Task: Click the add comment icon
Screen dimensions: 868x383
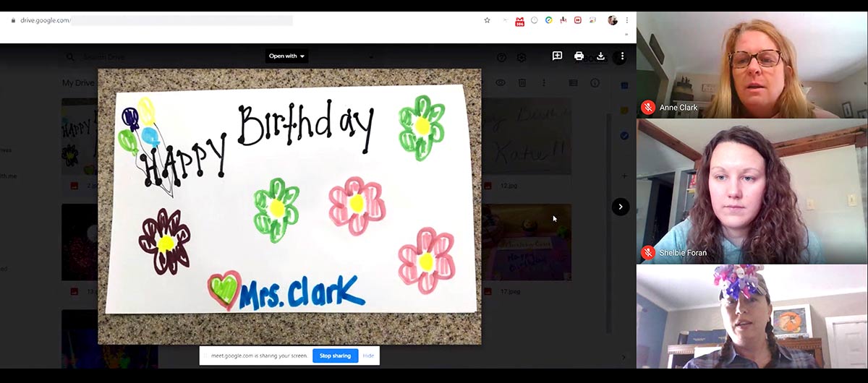Action: (557, 56)
